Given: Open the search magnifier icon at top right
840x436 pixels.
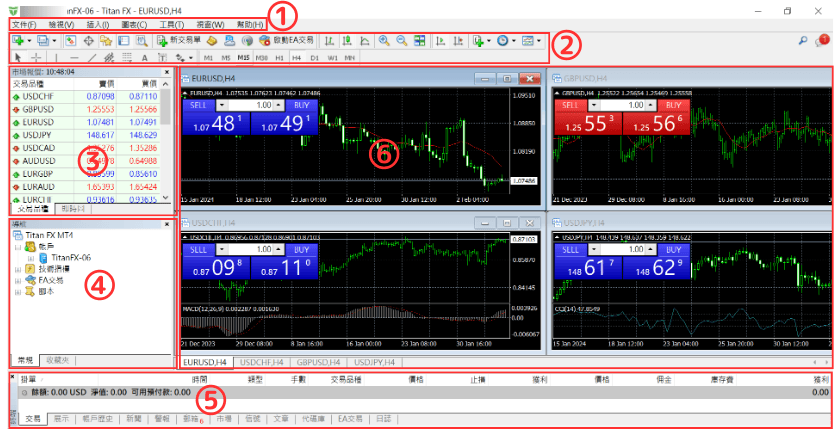Looking at the screenshot, I should (803, 41).
